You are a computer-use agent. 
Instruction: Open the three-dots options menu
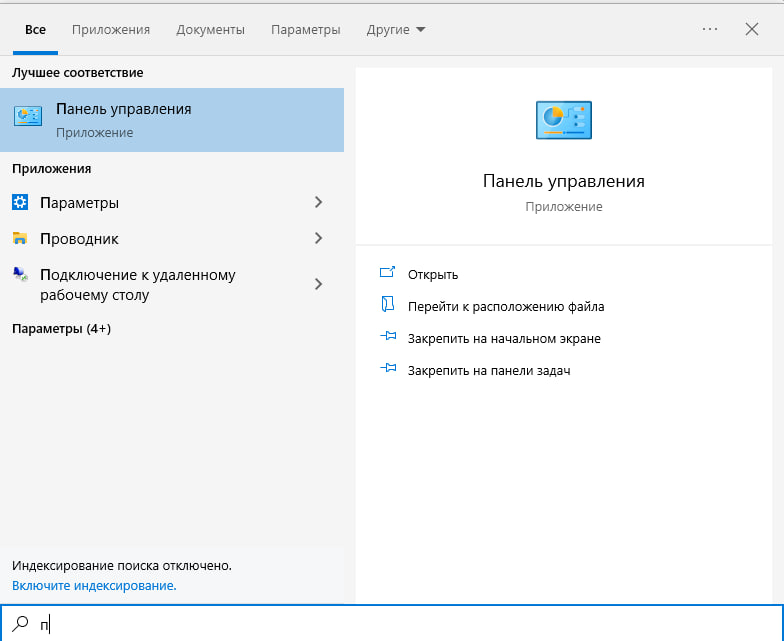coord(710,29)
